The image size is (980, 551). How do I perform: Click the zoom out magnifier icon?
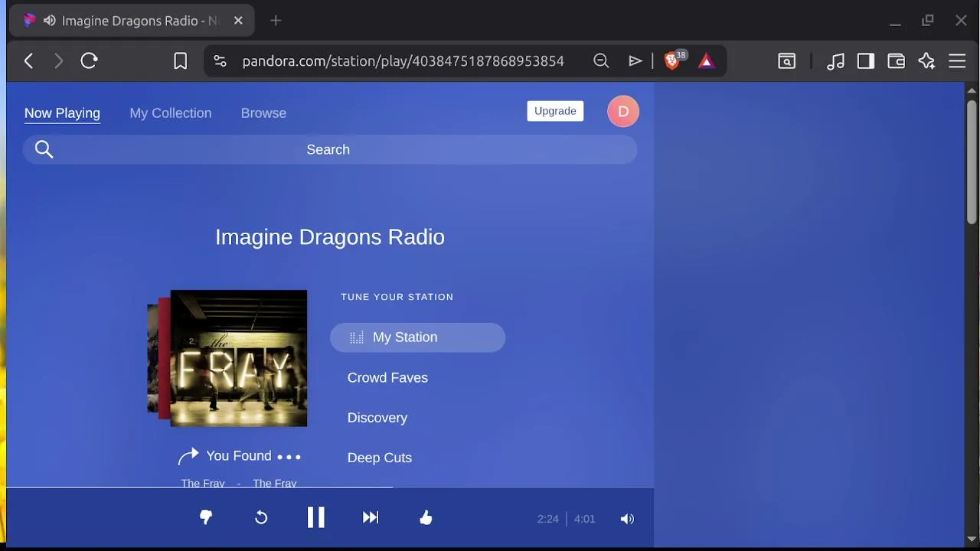click(x=601, y=61)
